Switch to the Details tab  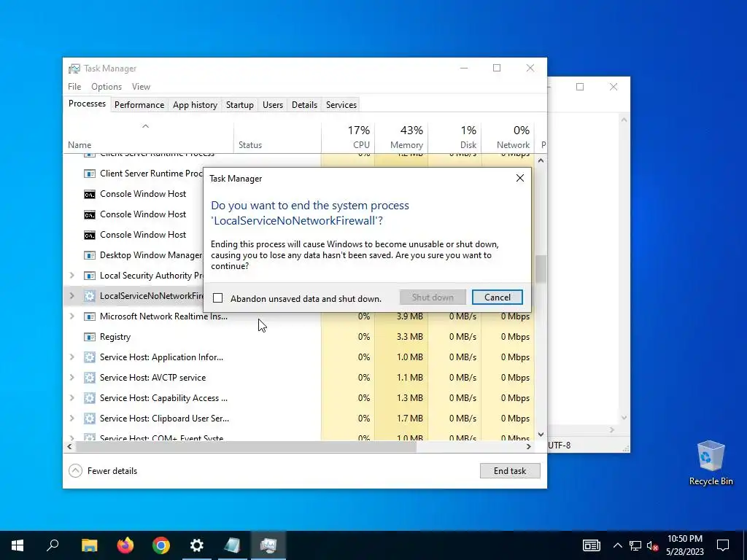coord(304,105)
